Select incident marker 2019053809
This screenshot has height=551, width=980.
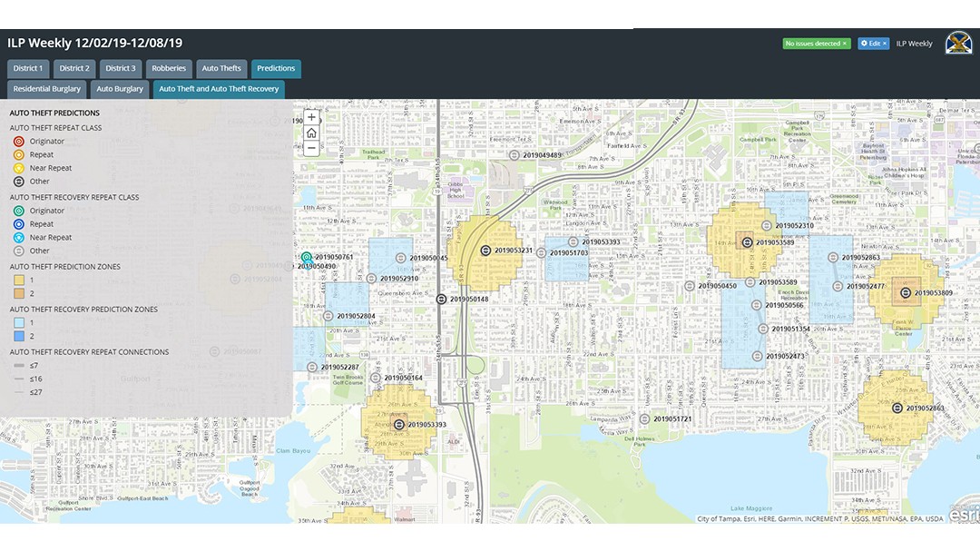(906, 292)
